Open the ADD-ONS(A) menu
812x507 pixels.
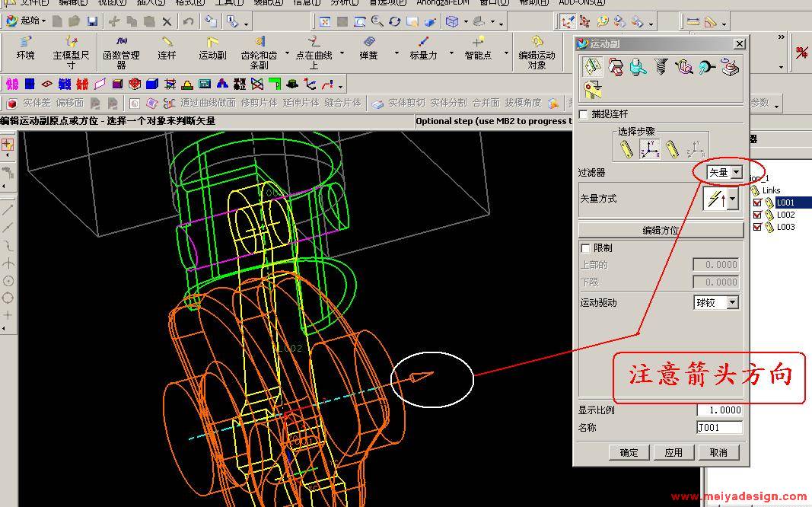581,2
